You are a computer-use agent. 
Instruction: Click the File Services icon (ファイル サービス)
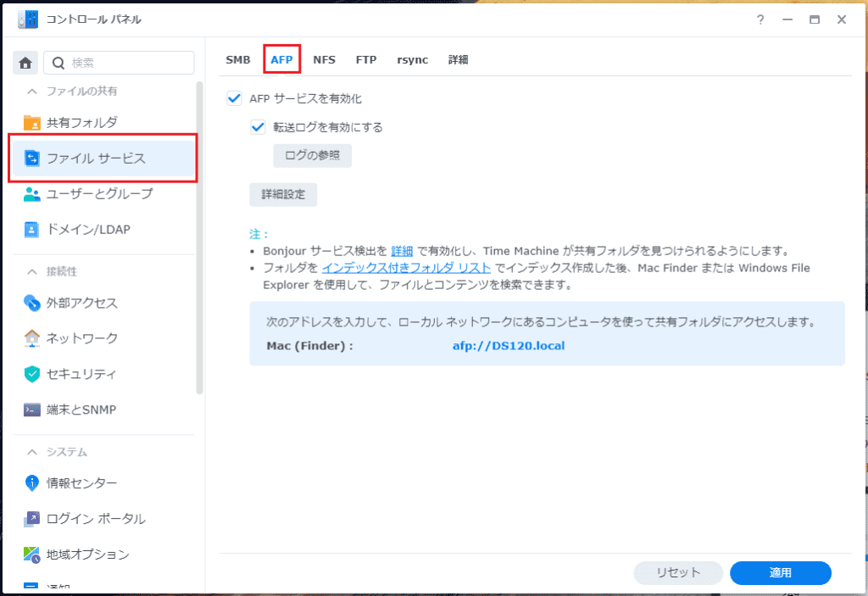[31, 159]
